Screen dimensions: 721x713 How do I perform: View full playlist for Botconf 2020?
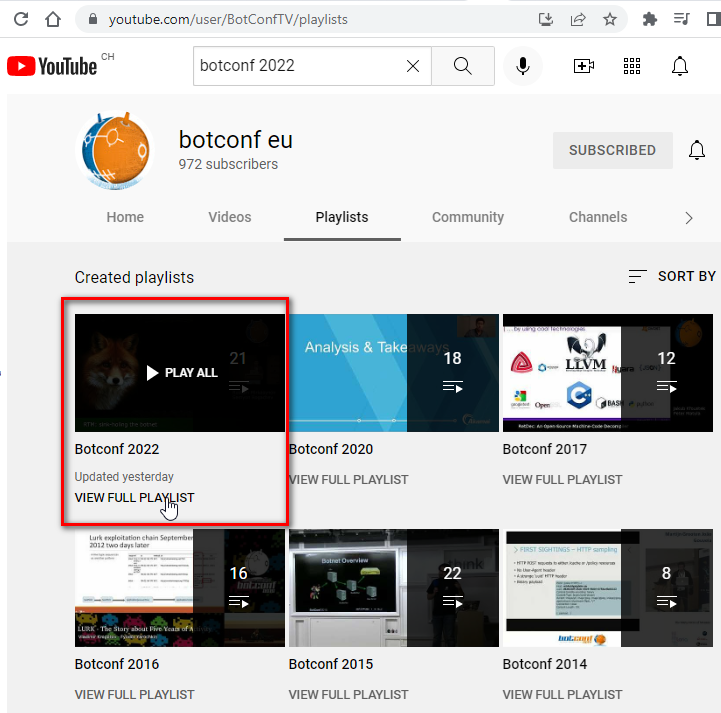click(x=348, y=480)
